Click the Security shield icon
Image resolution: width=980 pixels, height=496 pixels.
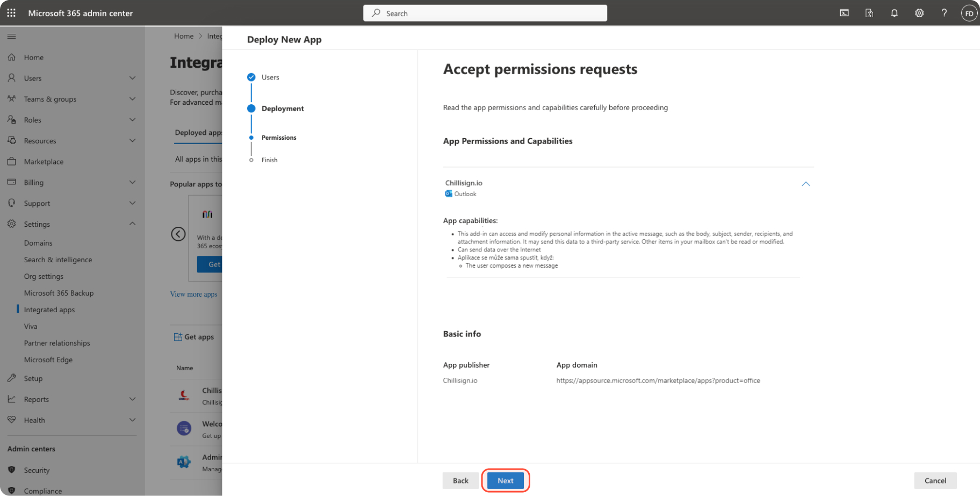[11, 470]
